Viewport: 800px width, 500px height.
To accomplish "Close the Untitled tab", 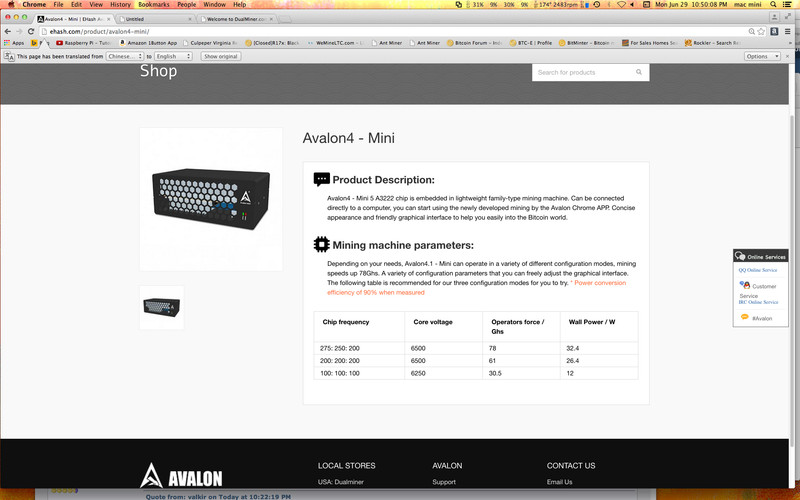I will 190,19.
